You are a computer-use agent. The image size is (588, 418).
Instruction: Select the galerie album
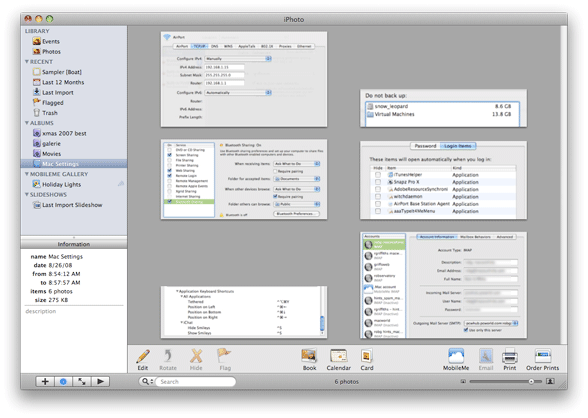point(46,143)
